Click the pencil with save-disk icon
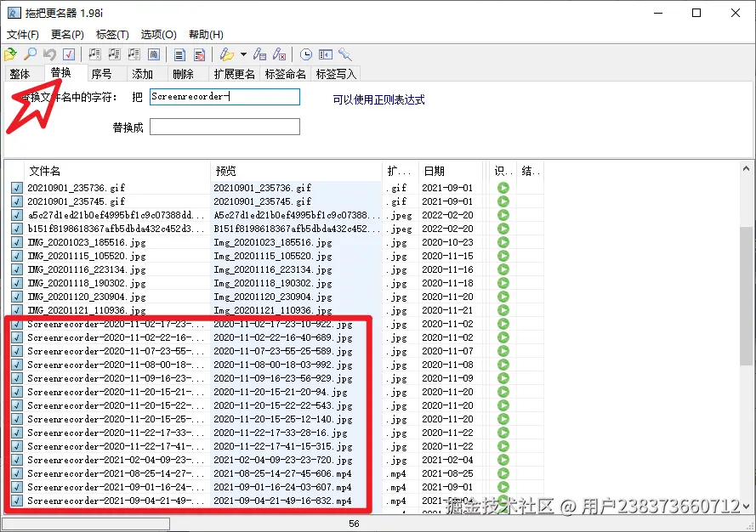Image resolution: width=756 pixels, height=532 pixels. 259,54
